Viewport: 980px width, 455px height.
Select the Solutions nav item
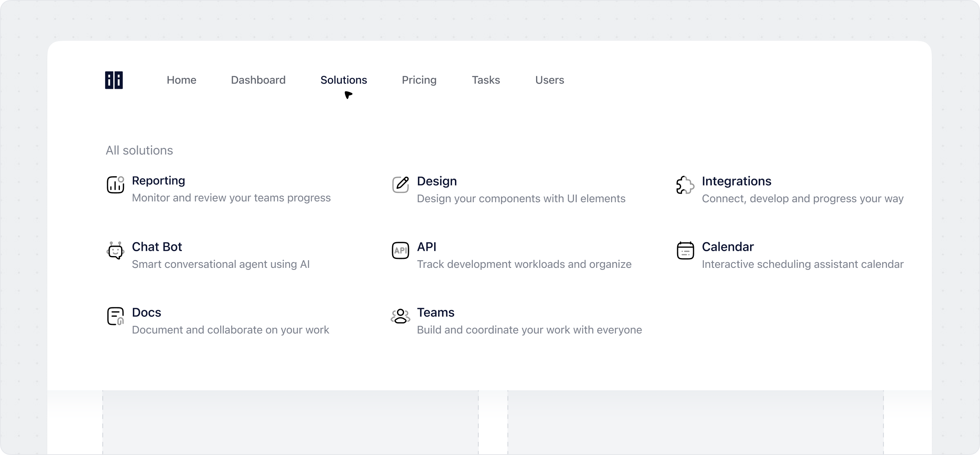[x=344, y=80]
